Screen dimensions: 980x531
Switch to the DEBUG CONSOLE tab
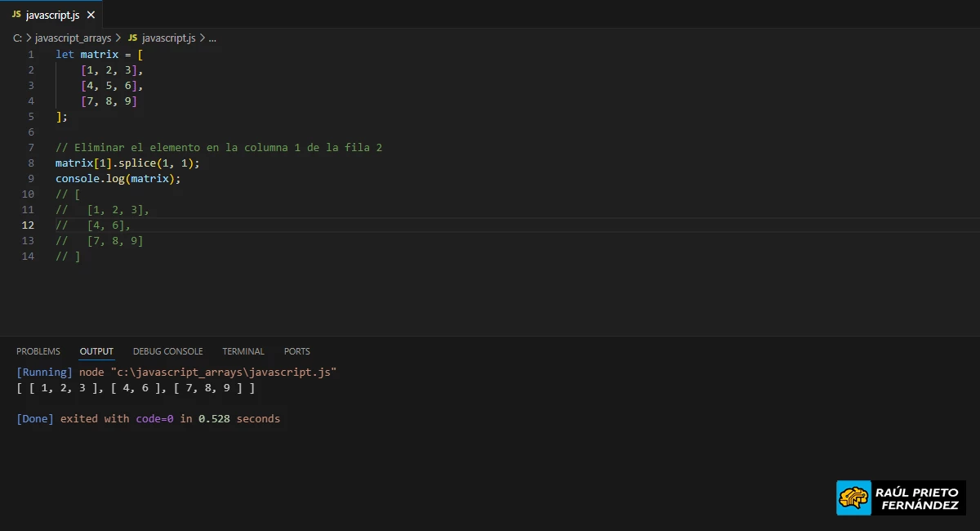[167, 351]
